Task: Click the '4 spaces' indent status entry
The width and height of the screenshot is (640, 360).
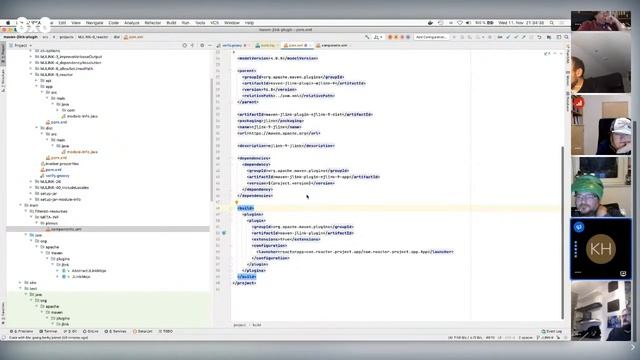Action: coord(525,338)
